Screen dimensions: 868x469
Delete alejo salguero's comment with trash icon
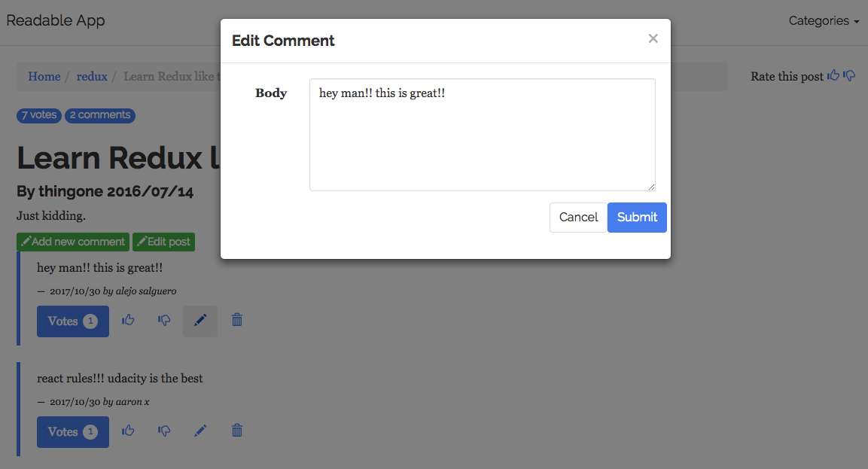237,320
